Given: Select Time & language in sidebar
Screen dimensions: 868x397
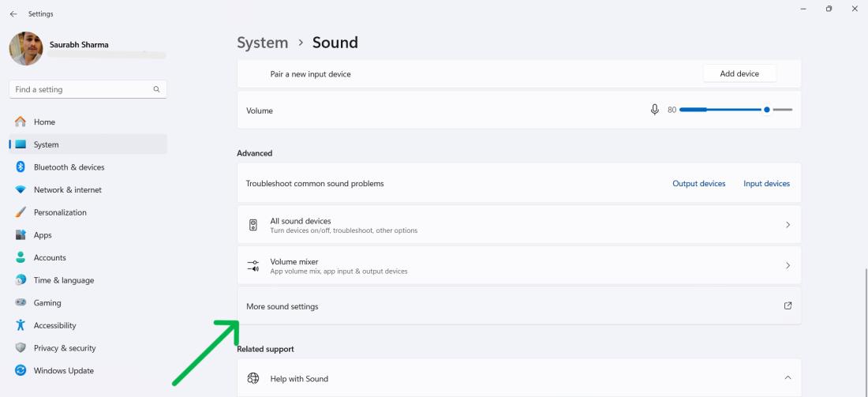Looking at the screenshot, I should pos(63,280).
